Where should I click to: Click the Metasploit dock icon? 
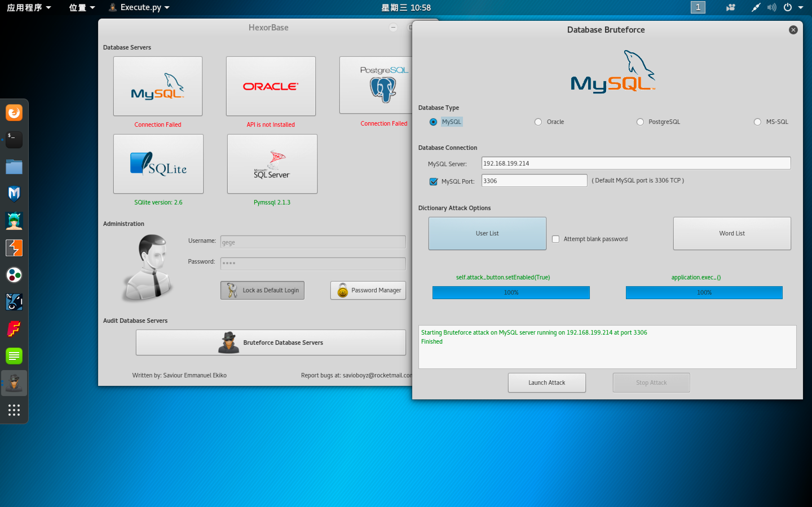point(14,194)
